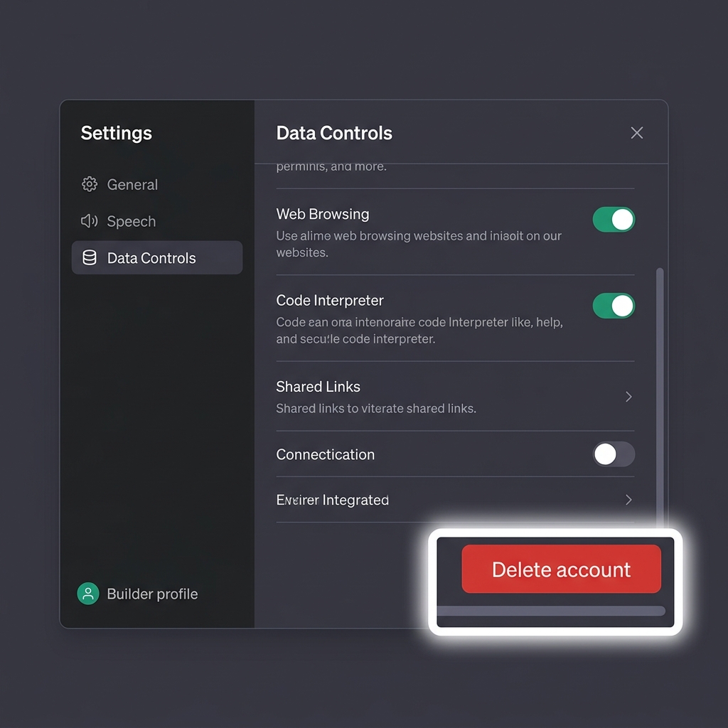
Task: Click the Web Browsing label
Action: click(323, 214)
